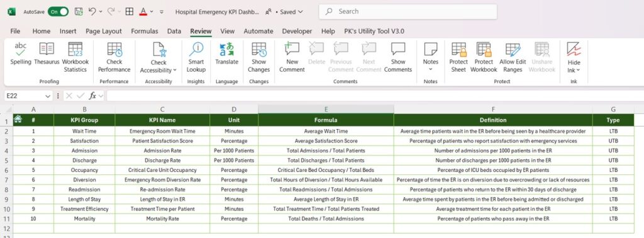This screenshot has height=238, width=644.
Task: Open Smart Lookup
Action: click(196, 57)
